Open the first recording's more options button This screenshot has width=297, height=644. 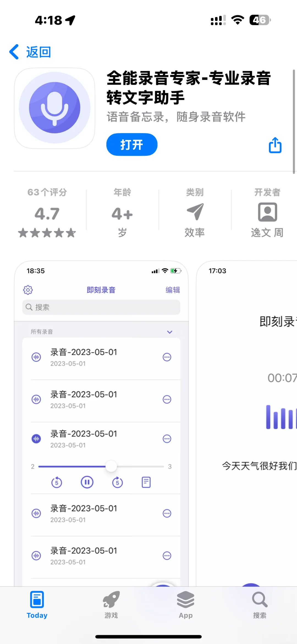pos(167,357)
